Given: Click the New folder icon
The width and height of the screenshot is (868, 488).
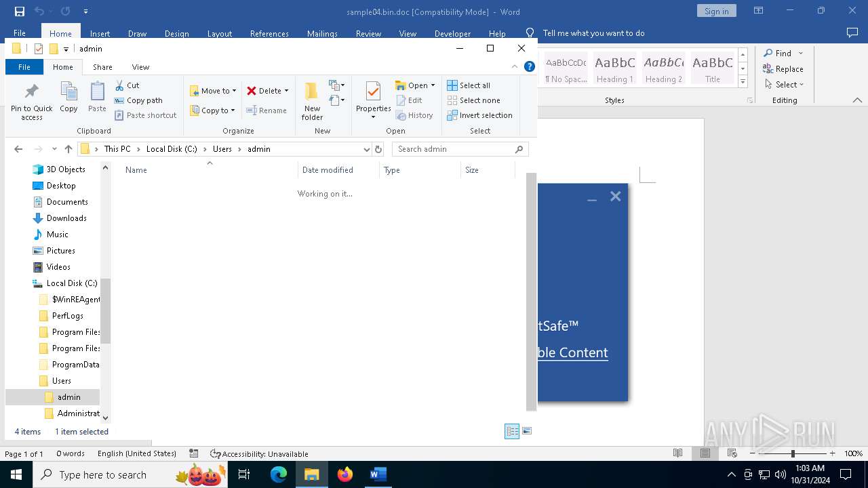Looking at the screenshot, I should click(312, 91).
